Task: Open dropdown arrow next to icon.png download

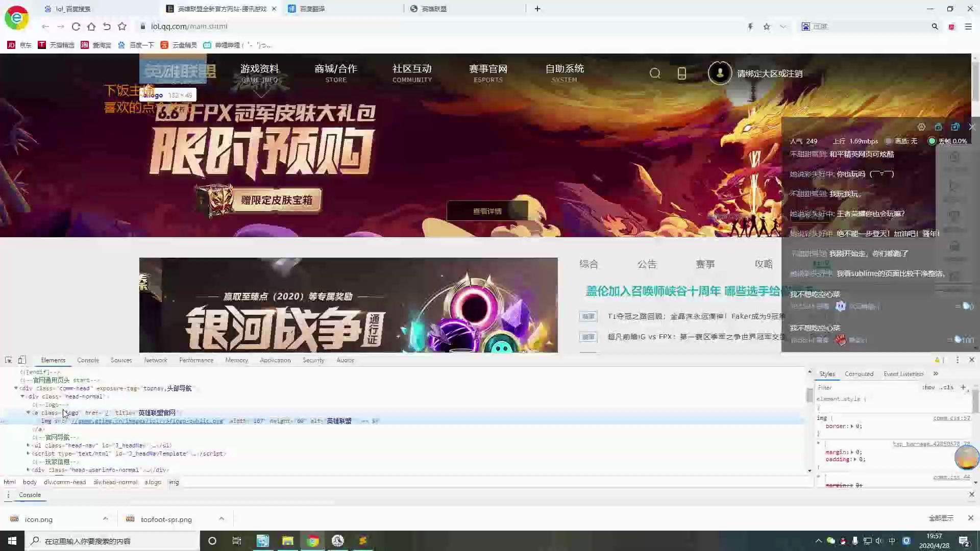Action: click(105, 518)
